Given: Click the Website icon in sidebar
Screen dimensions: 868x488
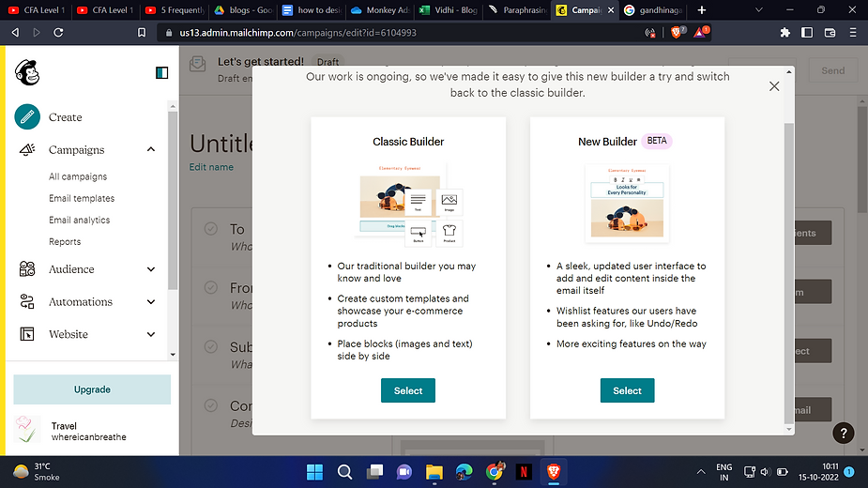Looking at the screenshot, I should pyautogui.click(x=27, y=334).
